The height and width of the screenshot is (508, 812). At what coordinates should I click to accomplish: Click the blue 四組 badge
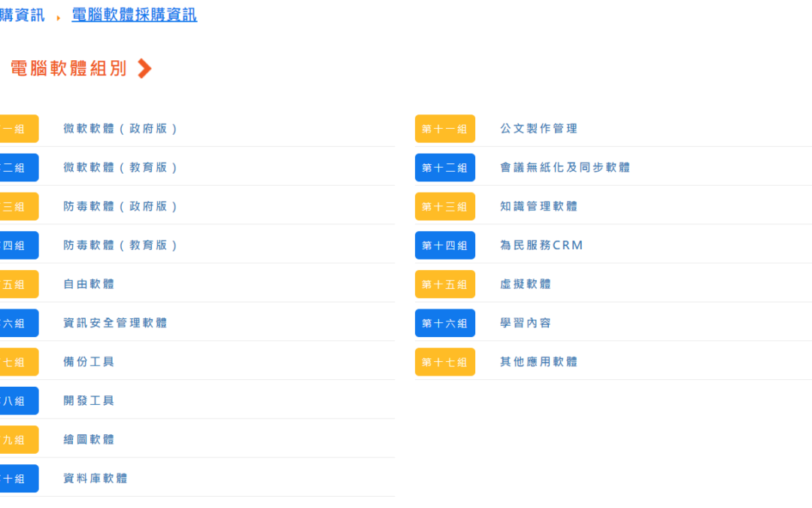[x=19, y=245]
